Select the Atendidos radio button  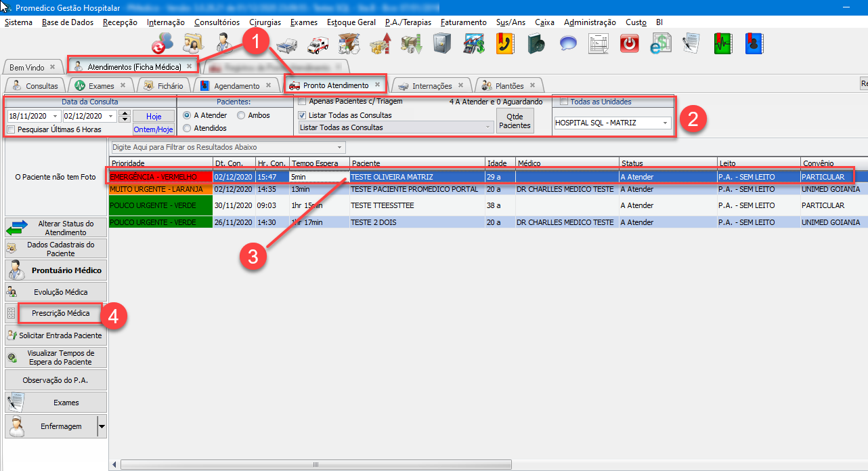pos(187,128)
